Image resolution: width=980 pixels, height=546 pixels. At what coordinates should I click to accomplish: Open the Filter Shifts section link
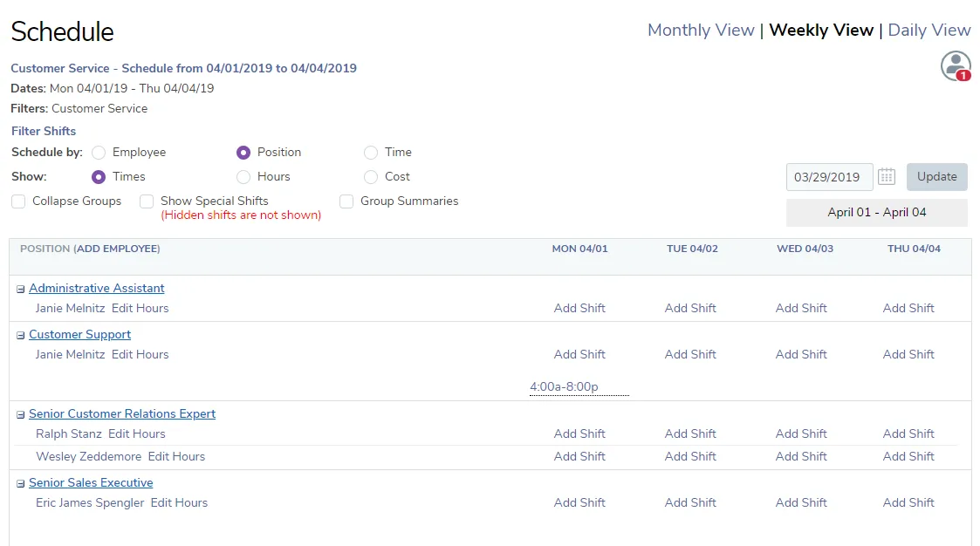click(x=43, y=131)
